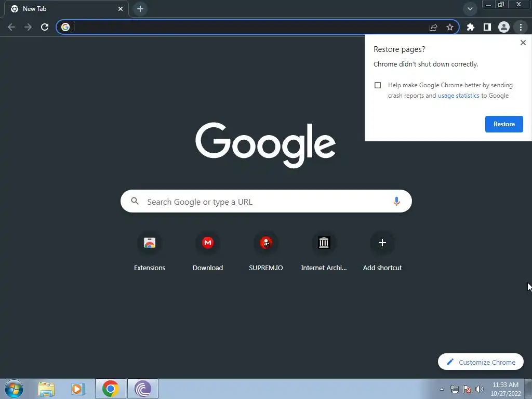
Task: Open the Extensions shortcut
Action: click(x=150, y=251)
